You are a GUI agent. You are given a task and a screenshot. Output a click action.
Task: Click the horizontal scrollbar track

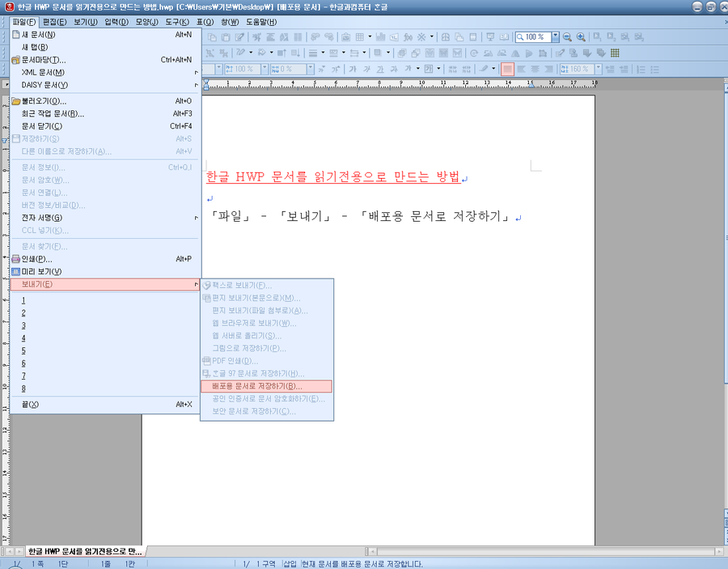tap(545, 551)
